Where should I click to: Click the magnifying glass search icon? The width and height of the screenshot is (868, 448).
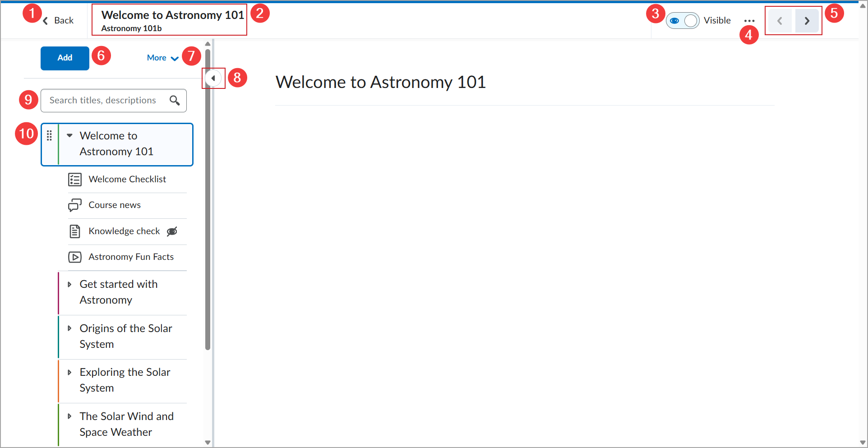click(175, 100)
